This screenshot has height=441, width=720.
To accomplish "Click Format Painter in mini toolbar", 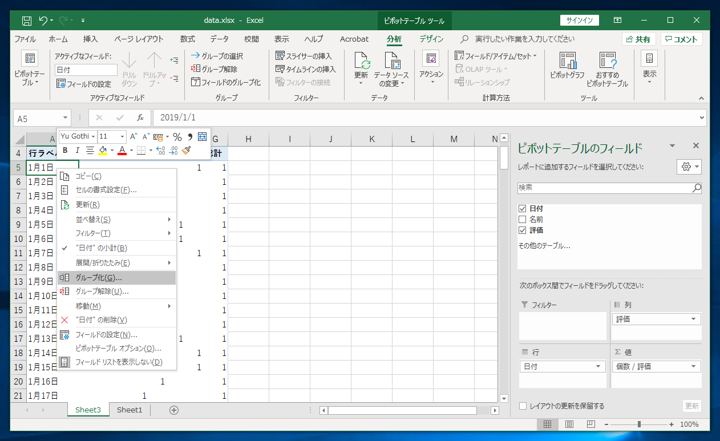I will pos(186,150).
